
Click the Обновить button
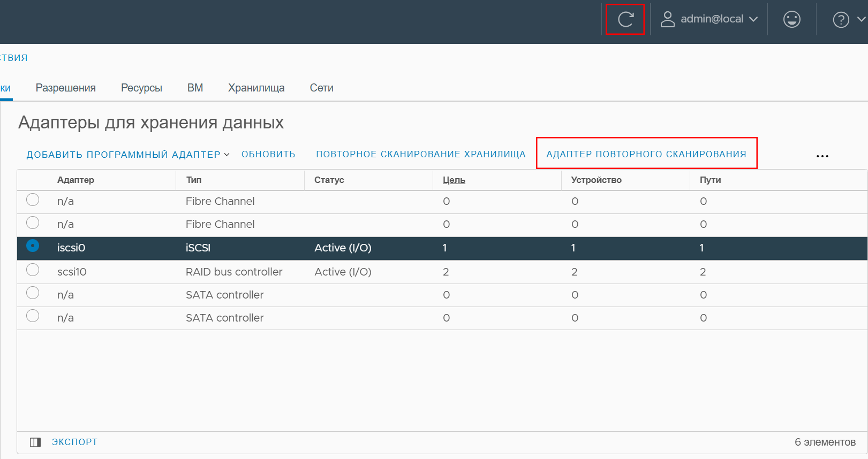coord(268,154)
